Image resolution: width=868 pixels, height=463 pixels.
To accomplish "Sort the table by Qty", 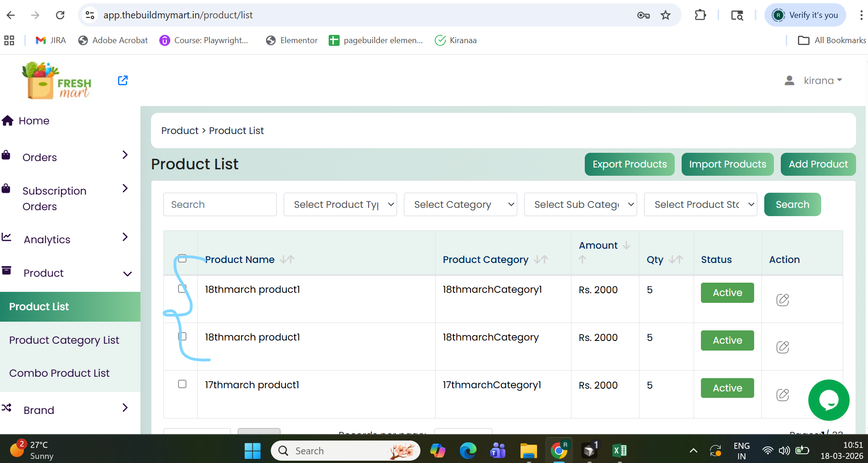I will [676, 259].
